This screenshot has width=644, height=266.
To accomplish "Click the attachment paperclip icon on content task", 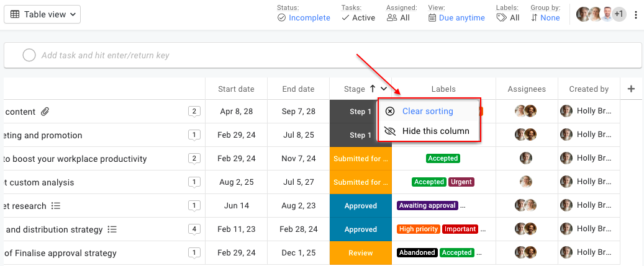I will 45,112.
